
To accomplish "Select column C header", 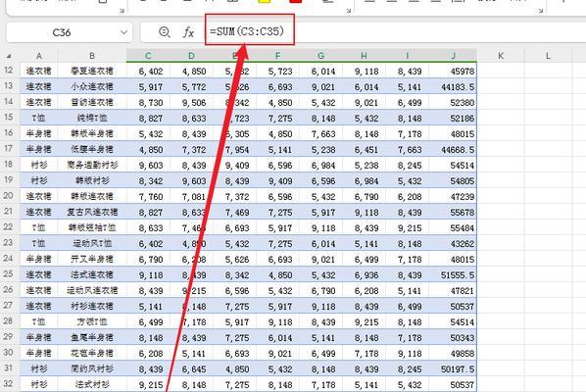I will pos(148,56).
